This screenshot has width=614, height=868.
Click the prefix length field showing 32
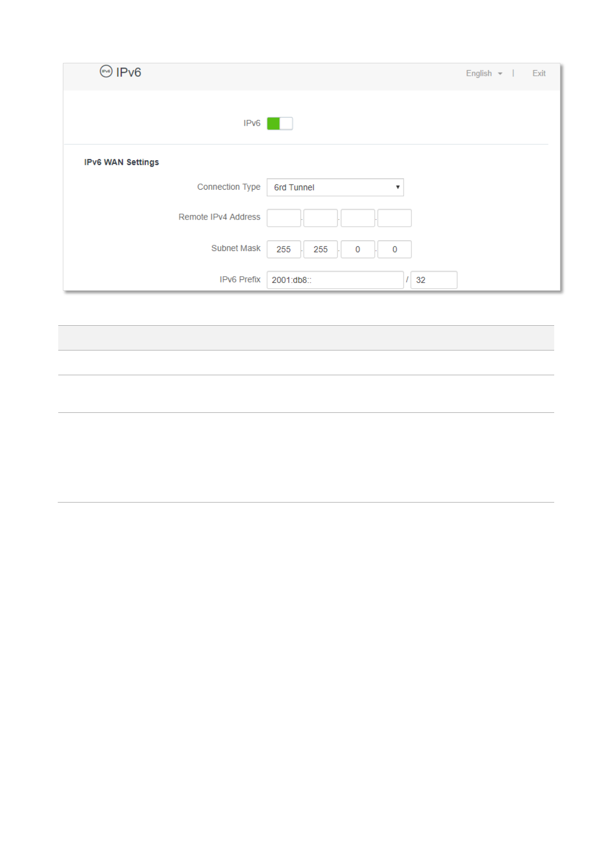tap(434, 280)
